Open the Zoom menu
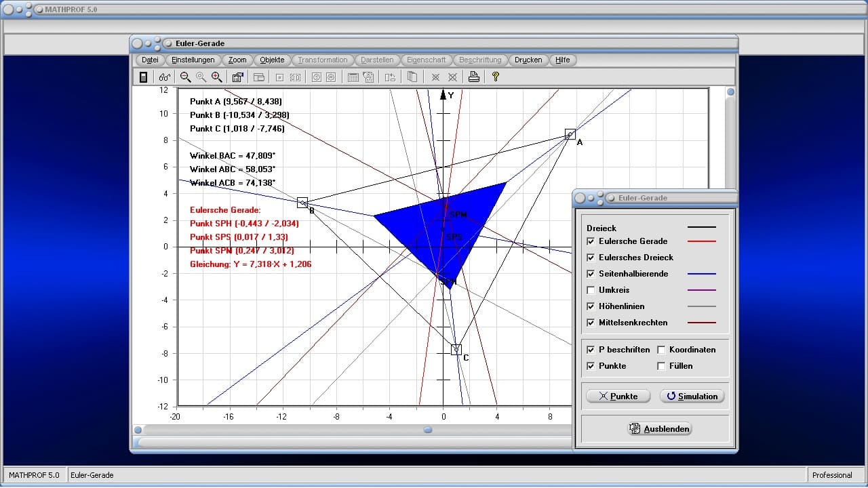Image resolution: width=868 pixels, height=488 pixels. pyautogui.click(x=237, y=60)
